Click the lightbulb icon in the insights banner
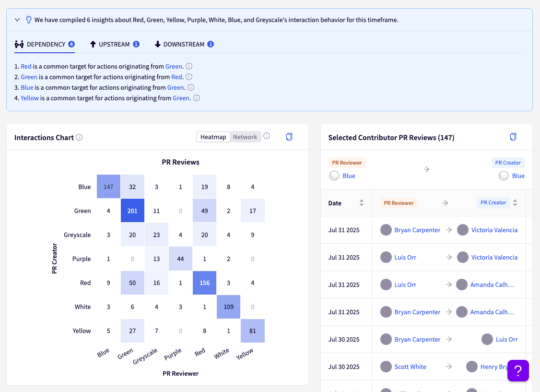The width and height of the screenshot is (540, 392). 29,19
